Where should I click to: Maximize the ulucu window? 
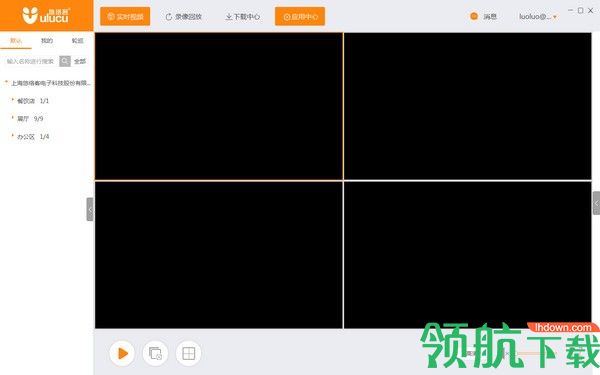coord(580,10)
